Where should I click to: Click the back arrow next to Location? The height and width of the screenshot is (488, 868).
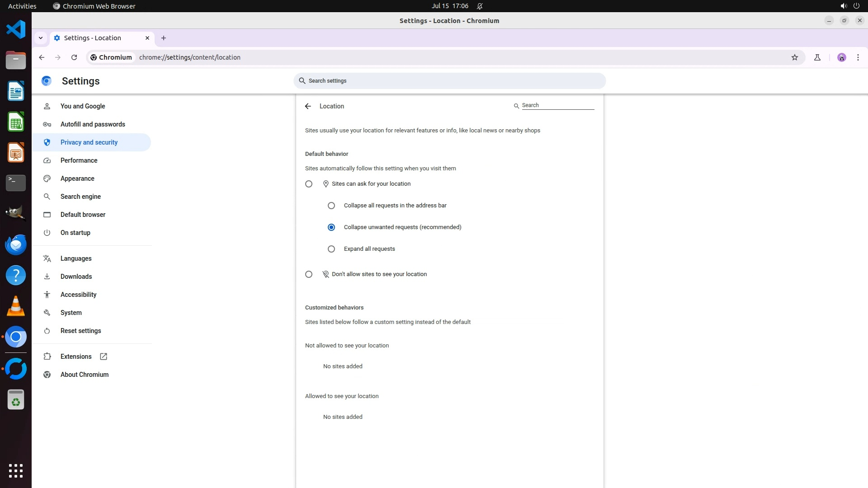[308, 106]
